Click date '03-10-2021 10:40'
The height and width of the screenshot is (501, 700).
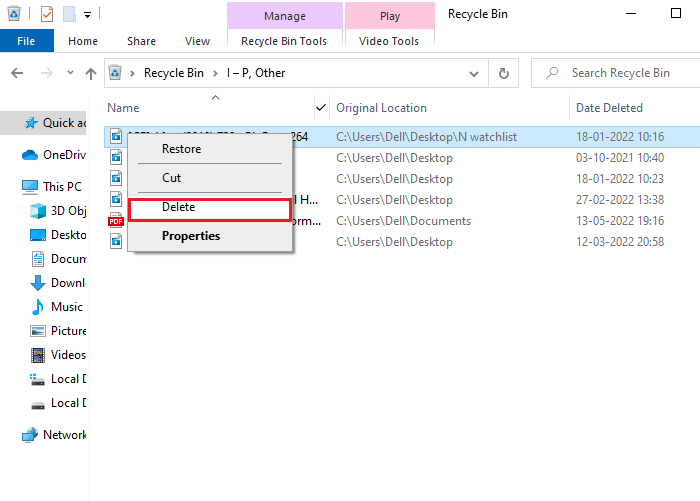[x=620, y=158]
